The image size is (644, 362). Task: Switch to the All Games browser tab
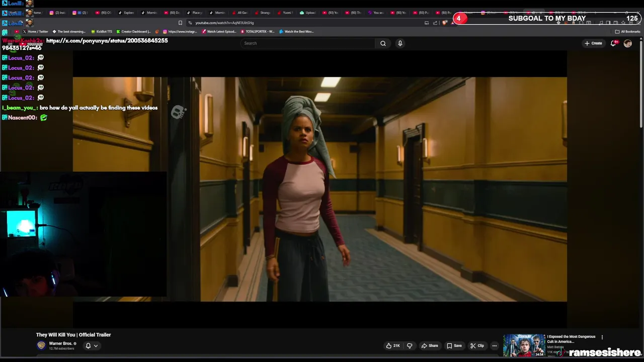[239, 13]
